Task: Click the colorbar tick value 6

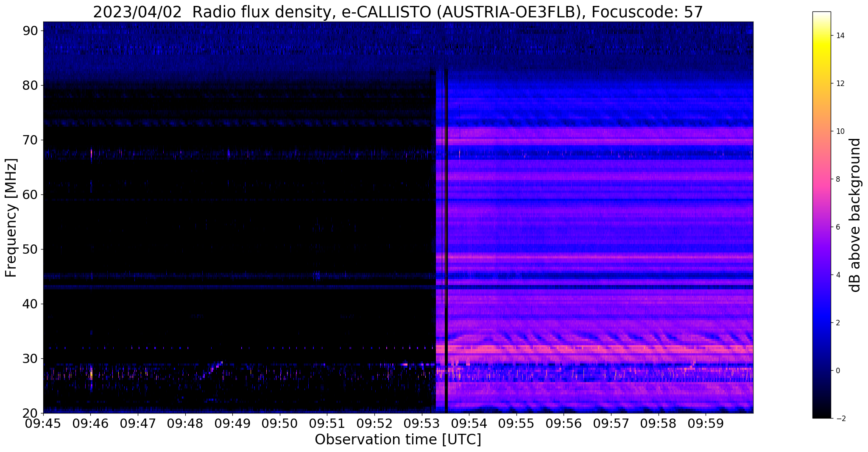Action: (837, 227)
